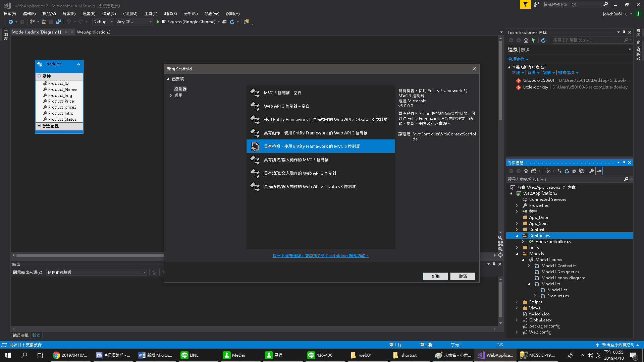644x362 pixels.
Task: Click the 檢視選項 link in Team Explorer
Action: (566, 73)
